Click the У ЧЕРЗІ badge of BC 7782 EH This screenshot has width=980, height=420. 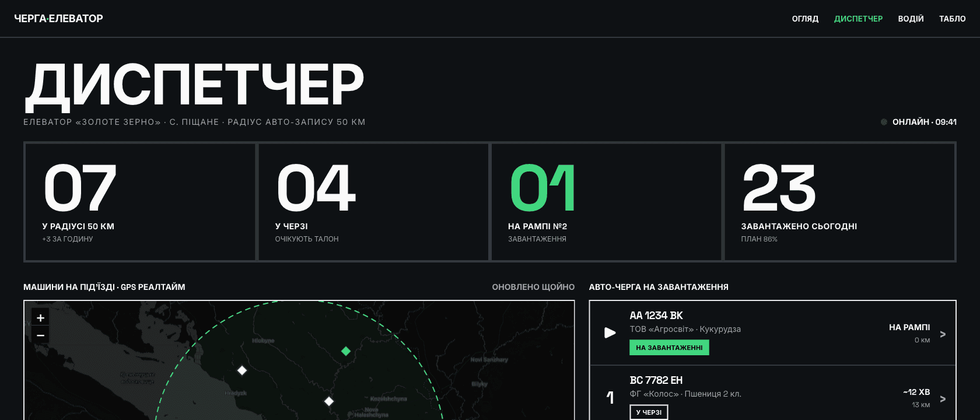click(649, 412)
